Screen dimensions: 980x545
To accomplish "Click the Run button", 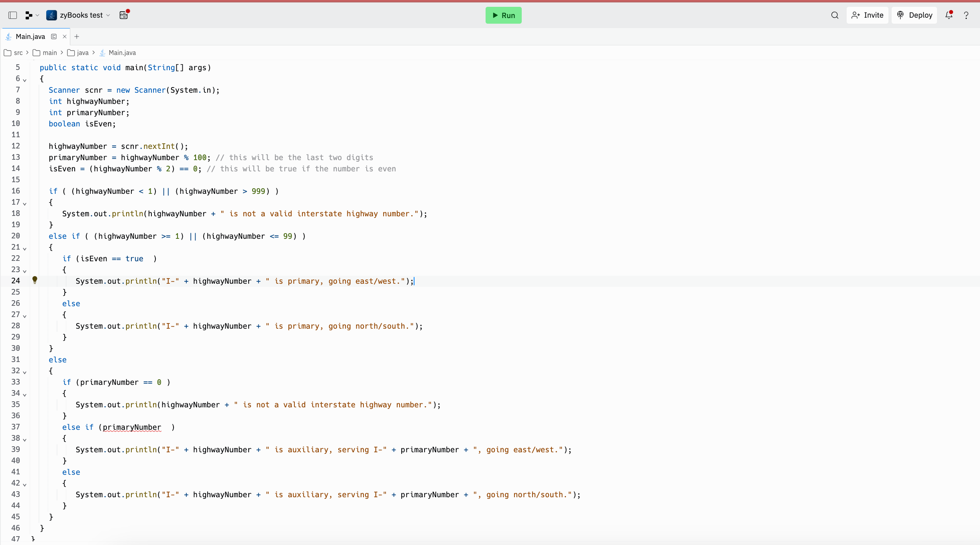I will (503, 15).
